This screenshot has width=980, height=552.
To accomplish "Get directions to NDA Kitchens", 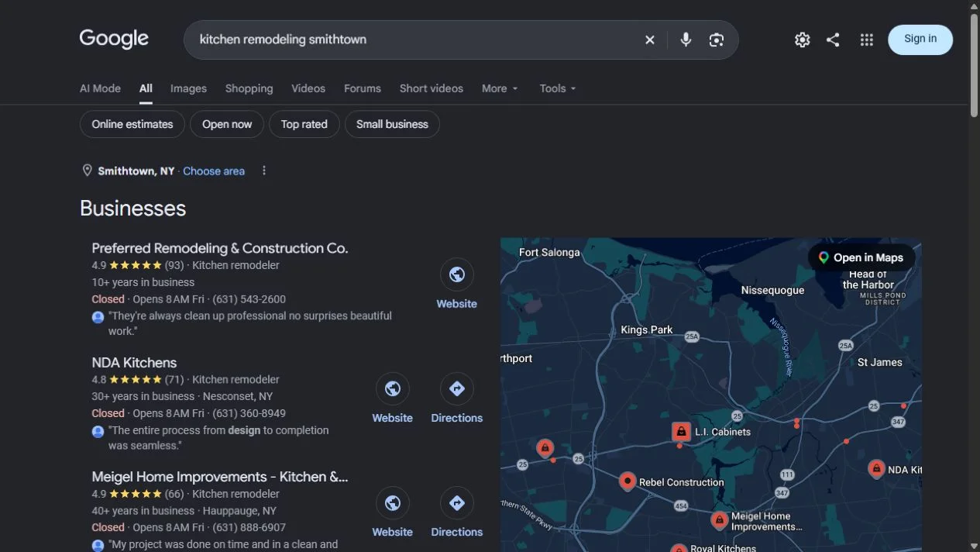I will tap(457, 388).
